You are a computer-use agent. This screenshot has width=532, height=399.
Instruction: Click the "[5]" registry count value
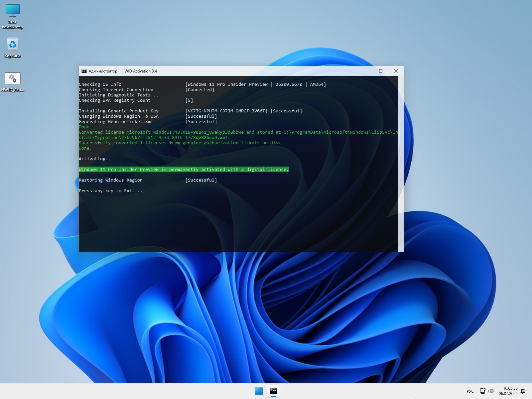coord(189,100)
